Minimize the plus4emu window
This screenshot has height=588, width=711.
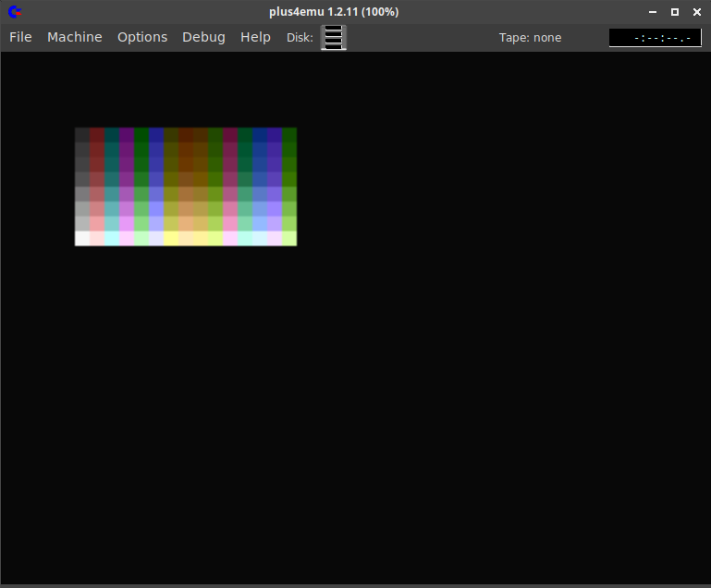coord(653,12)
